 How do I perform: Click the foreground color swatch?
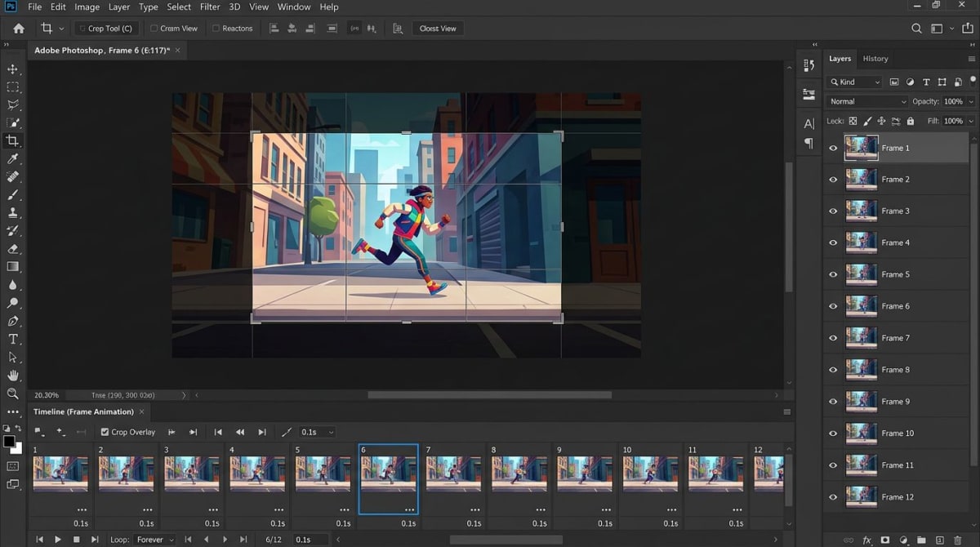(11, 441)
